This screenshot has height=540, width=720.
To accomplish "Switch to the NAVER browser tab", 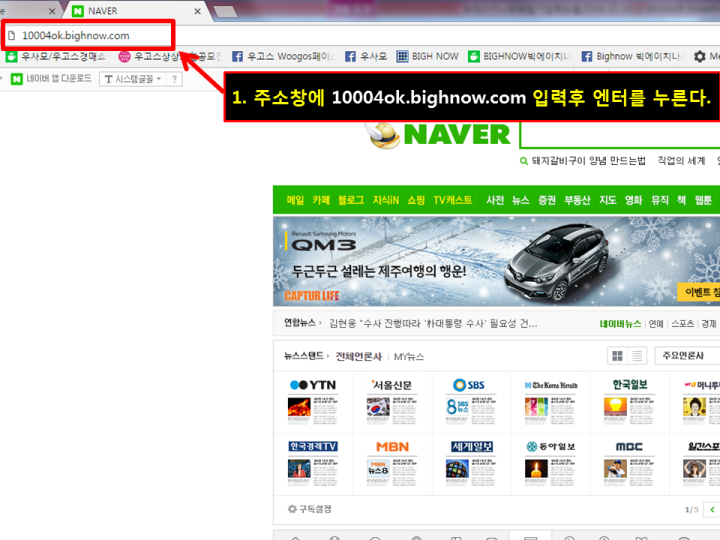I will pyautogui.click(x=135, y=11).
